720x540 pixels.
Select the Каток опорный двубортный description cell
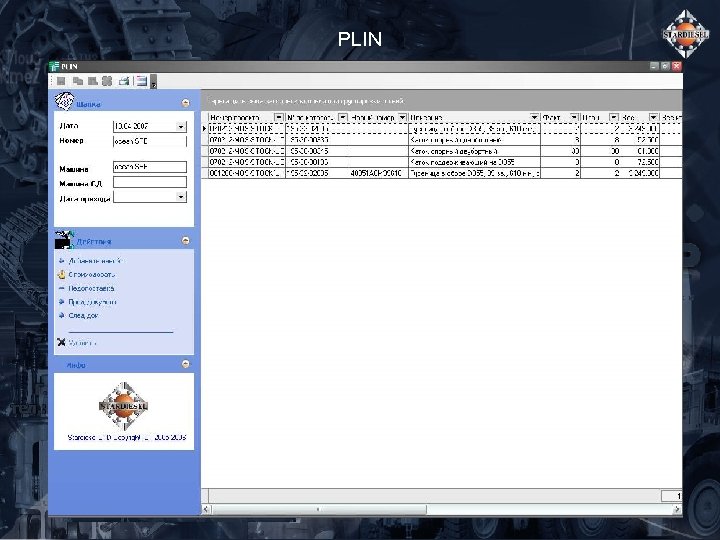point(474,151)
